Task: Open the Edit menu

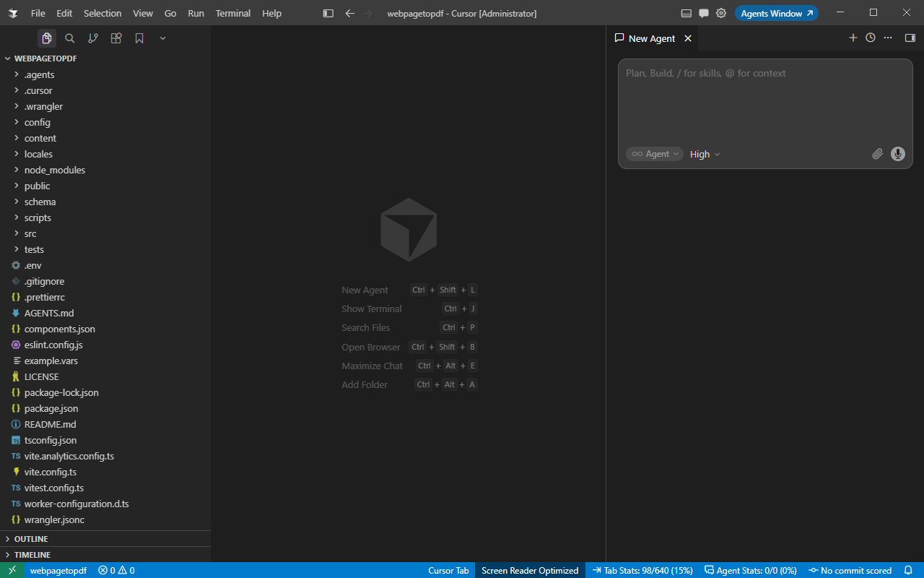Action: point(64,13)
